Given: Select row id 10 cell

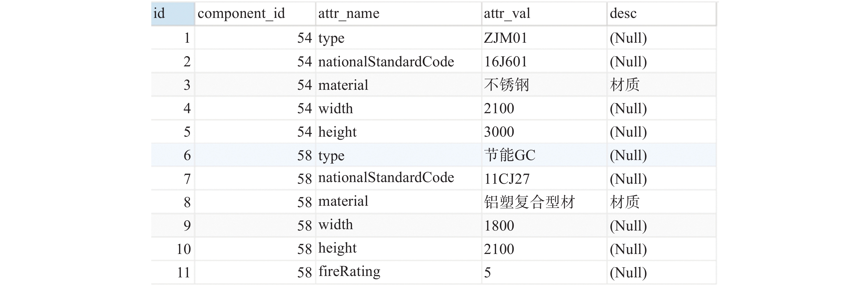Looking at the screenshot, I should click(x=173, y=249).
